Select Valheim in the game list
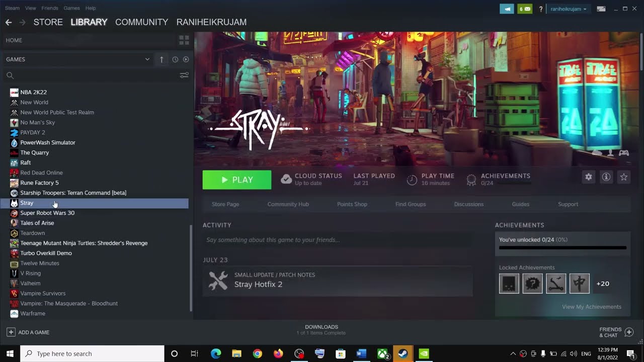The width and height of the screenshot is (644, 362). click(x=30, y=283)
